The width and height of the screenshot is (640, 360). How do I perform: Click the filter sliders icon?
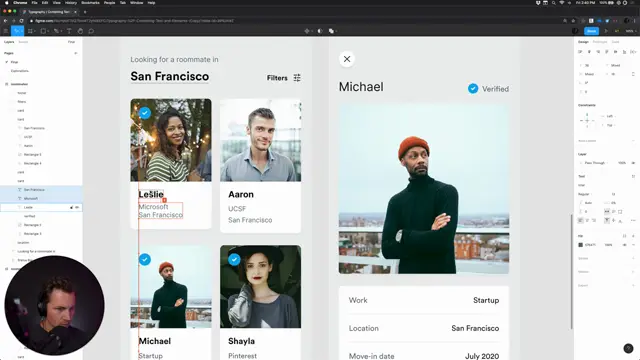click(297, 78)
